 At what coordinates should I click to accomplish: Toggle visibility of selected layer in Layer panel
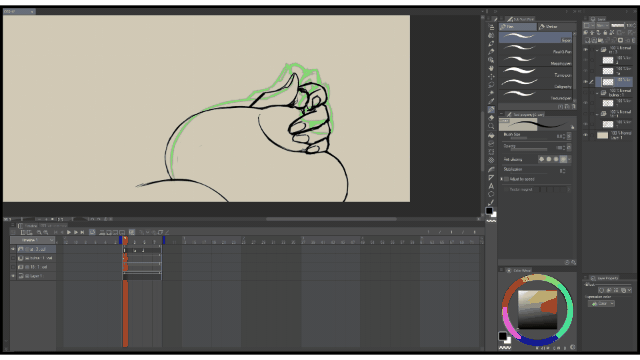pyautogui.click(x=585, y=82)
